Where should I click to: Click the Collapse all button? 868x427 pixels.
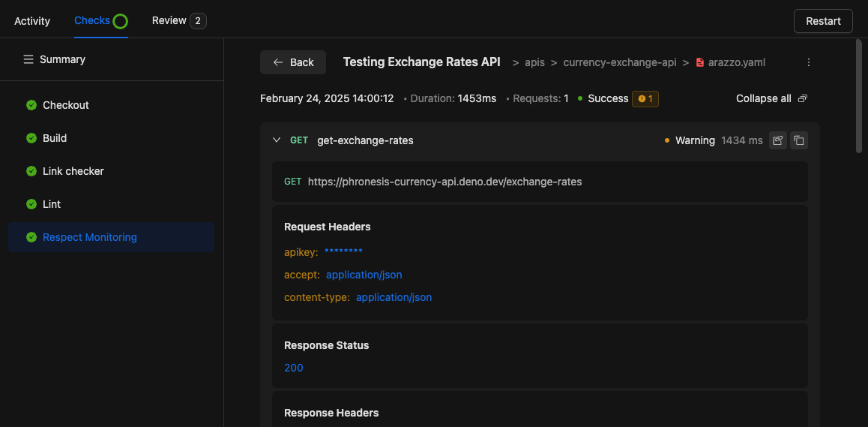pyautogui.click(x=771, y=99)
